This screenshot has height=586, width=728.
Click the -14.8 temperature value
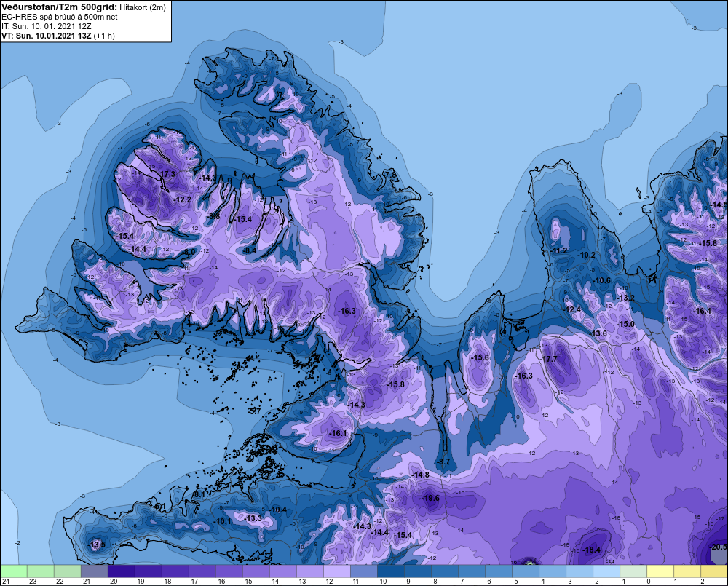coord(421,475)
